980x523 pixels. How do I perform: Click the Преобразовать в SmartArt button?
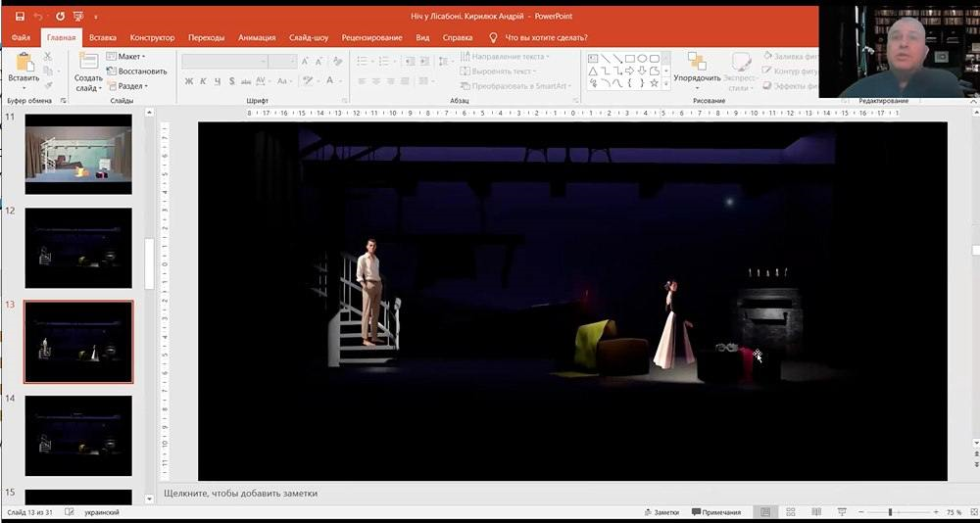pos(515,85)
